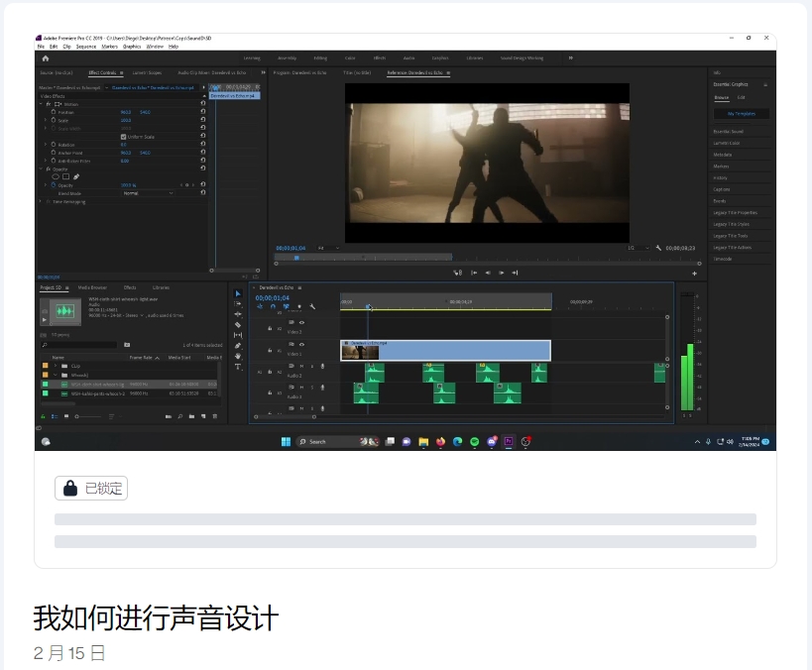Viewport: 812px width, 670px height.
Task: Open the Blend Mode Normal dropdown
Action: (148, 193)
